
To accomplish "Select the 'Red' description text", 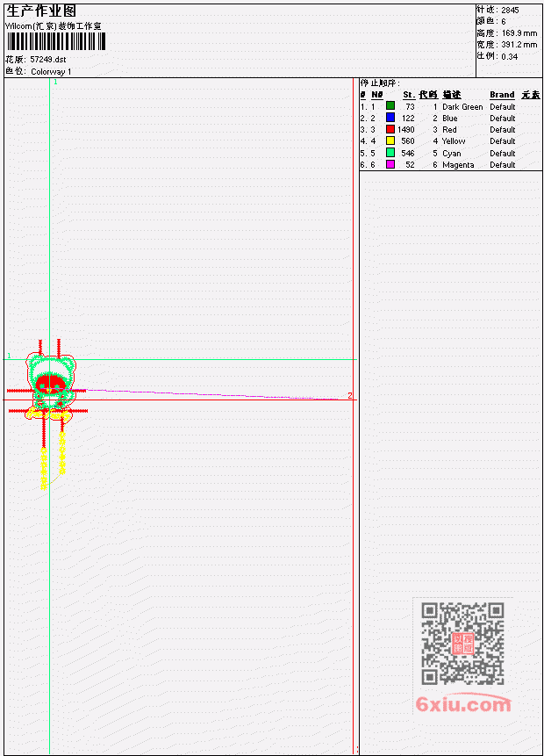I will [x=449, y=130].
